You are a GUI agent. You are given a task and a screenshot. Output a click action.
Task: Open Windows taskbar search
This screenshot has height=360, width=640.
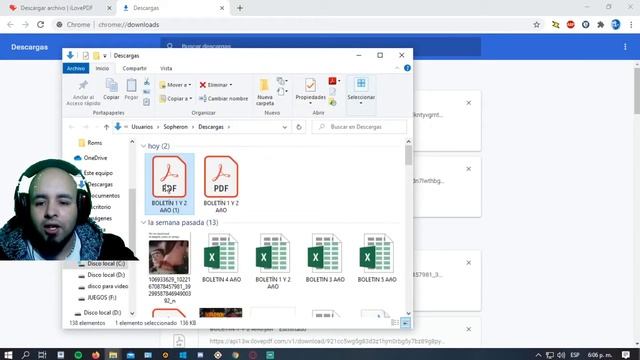(25, 355)
